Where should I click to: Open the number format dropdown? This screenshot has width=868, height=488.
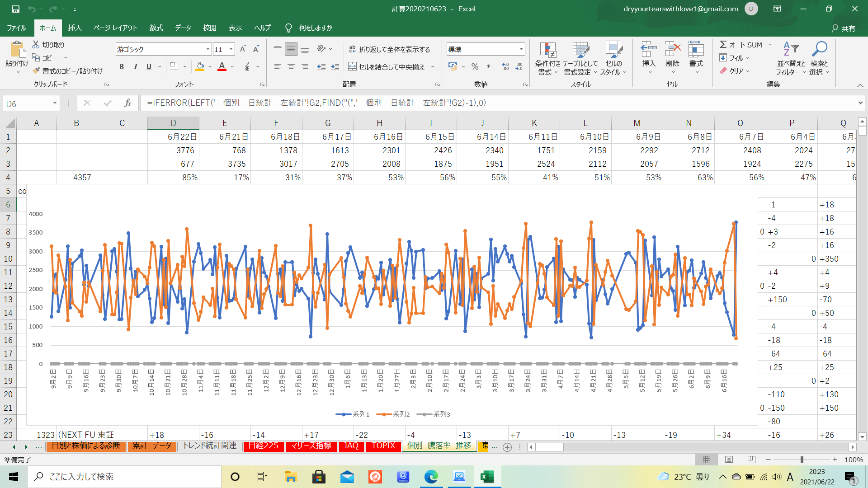click(x=521, y=49)
